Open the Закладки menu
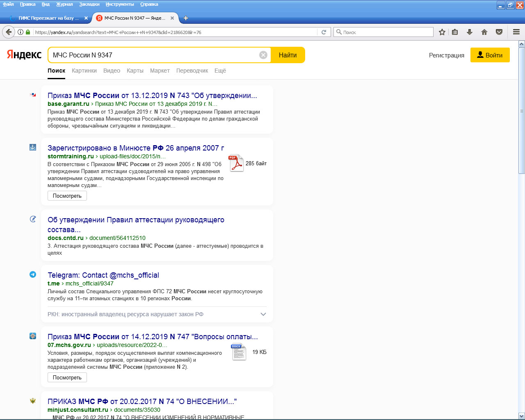Screen dimensions: 525x420 (89, 4)
